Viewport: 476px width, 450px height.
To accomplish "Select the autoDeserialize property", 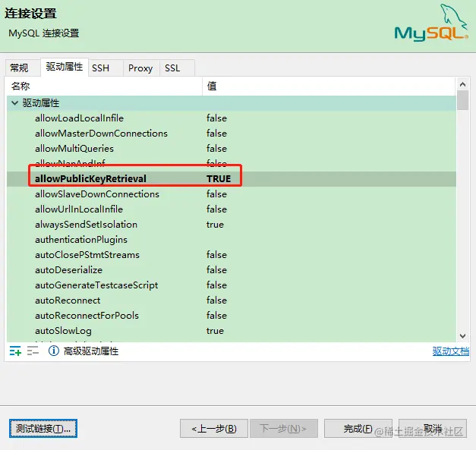I will pos(68,270).
